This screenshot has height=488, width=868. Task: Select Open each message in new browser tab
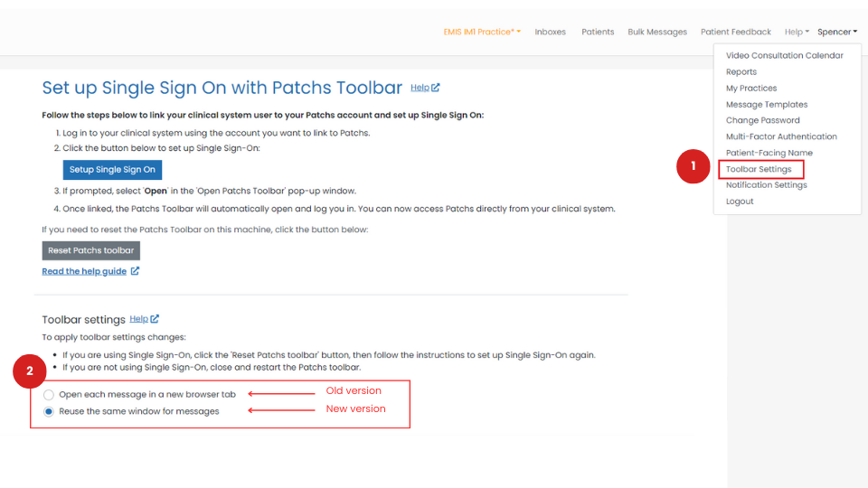pyautogui.click(x=49, y=395)
